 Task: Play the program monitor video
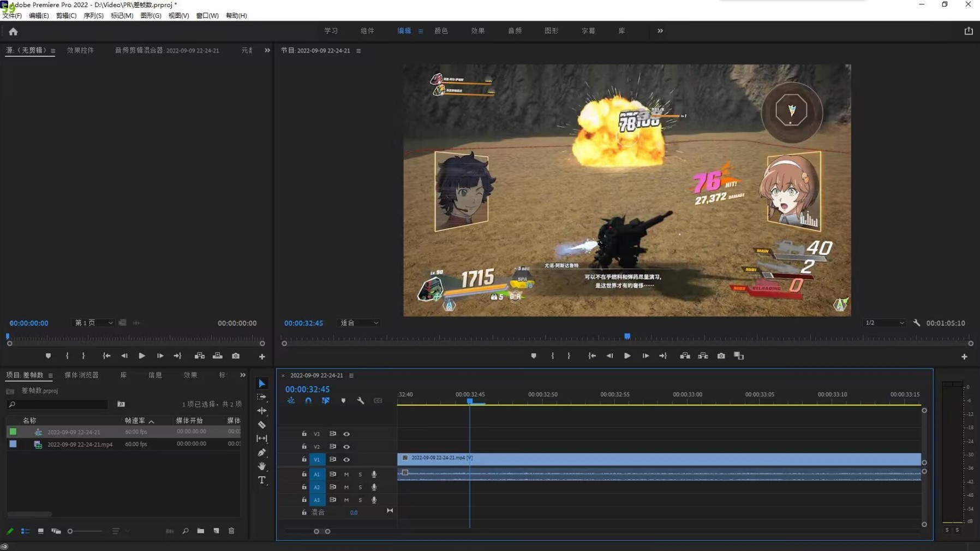(x=628, y=356)
